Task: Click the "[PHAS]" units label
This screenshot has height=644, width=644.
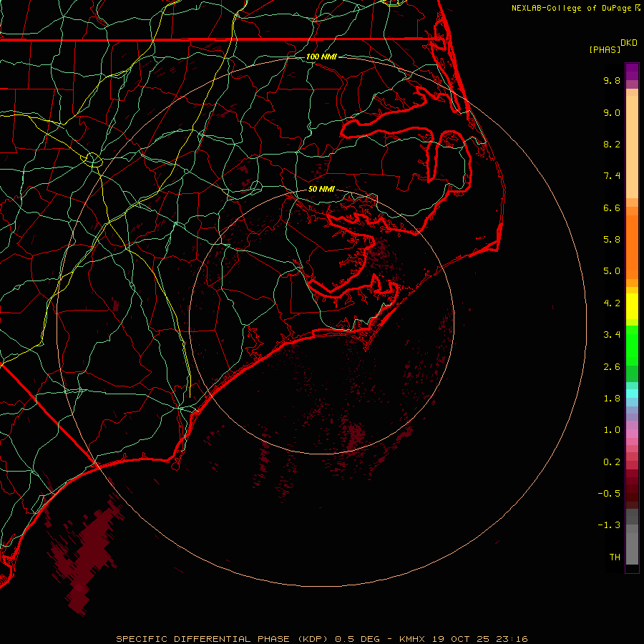Action: (x=605, y=50)
